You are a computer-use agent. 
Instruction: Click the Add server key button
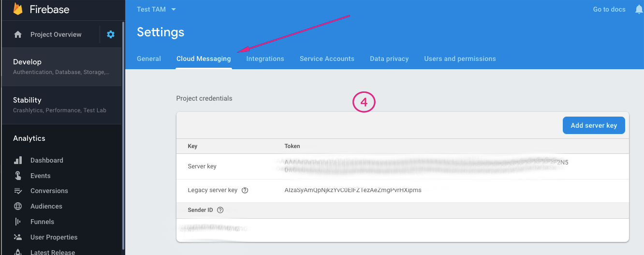[x=594, y=125]
